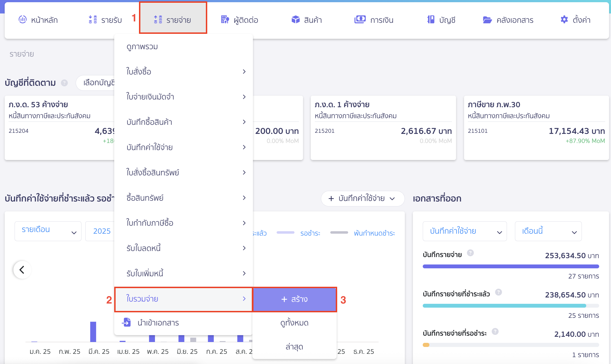Click the รายรับ income icon
The width and height of the screenshot is (611, 364).
(93, 20)
